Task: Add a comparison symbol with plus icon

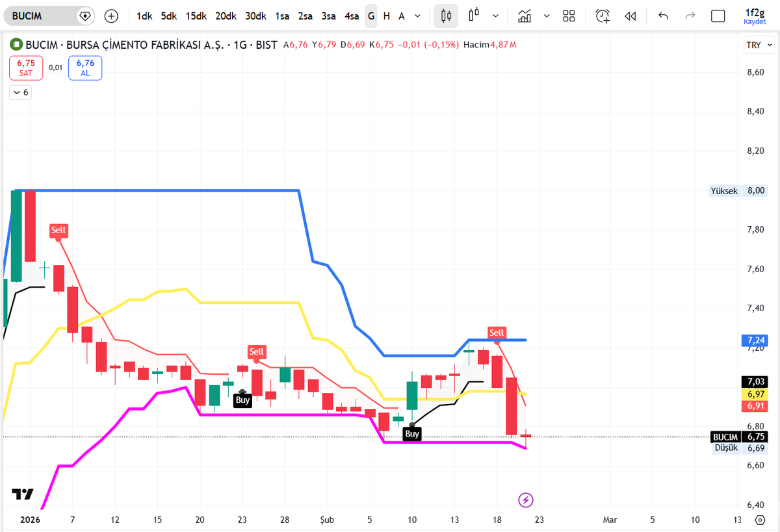Action: tap(112, 16)
